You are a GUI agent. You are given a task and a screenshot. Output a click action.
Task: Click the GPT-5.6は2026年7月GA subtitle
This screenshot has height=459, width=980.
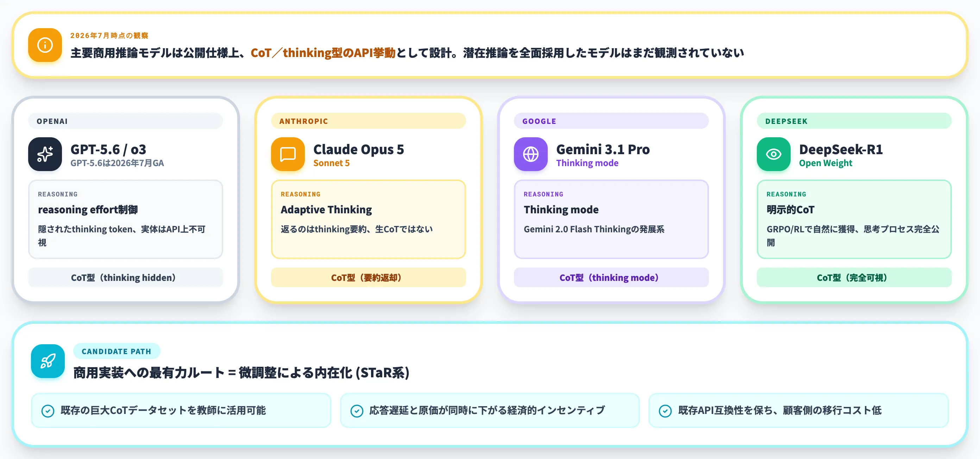(x=117, y=163)
